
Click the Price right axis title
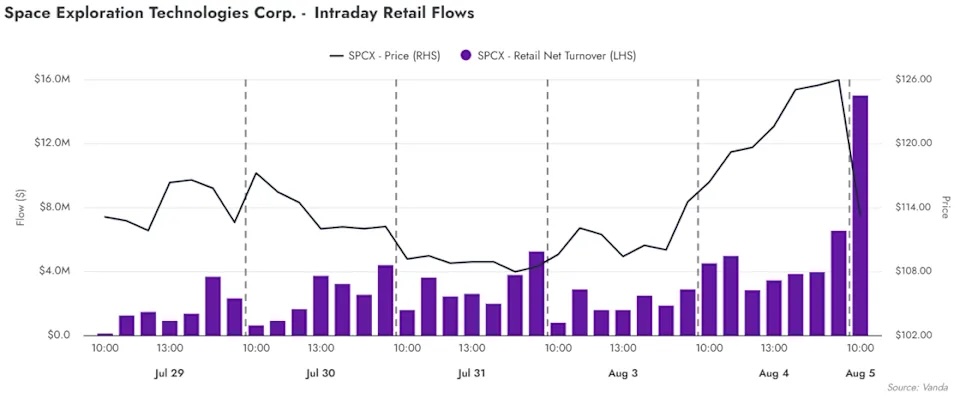[945, 207]
